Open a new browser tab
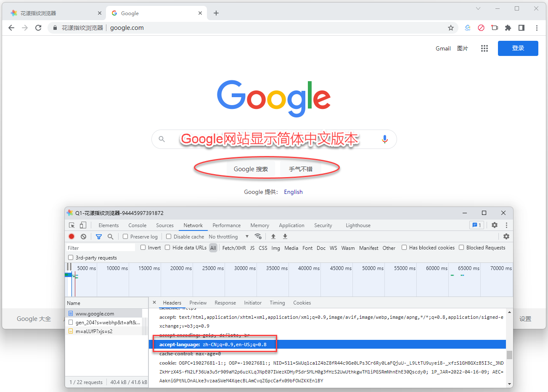548x392 pixels. [x=216, y=13]
